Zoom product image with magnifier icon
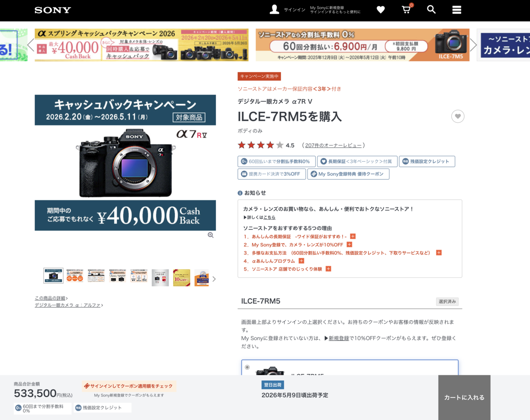530x420 pixels. pyautogui.click(x=211, y=235)
